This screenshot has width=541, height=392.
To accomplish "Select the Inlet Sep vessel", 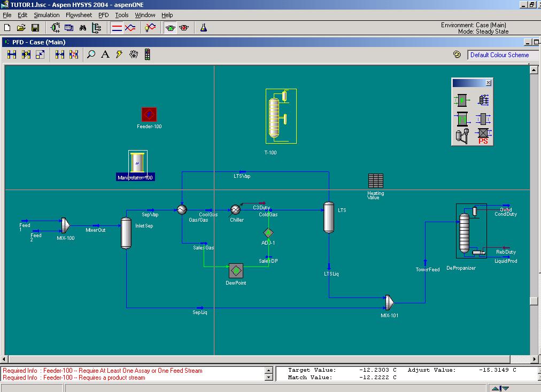I will click(x=126, y=233).
